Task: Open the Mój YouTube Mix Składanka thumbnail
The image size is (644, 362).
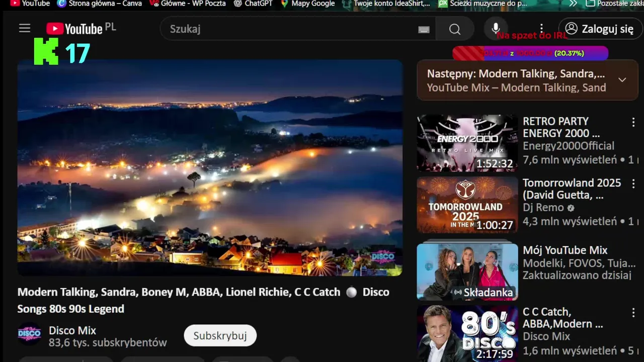Action: [467, 272]
